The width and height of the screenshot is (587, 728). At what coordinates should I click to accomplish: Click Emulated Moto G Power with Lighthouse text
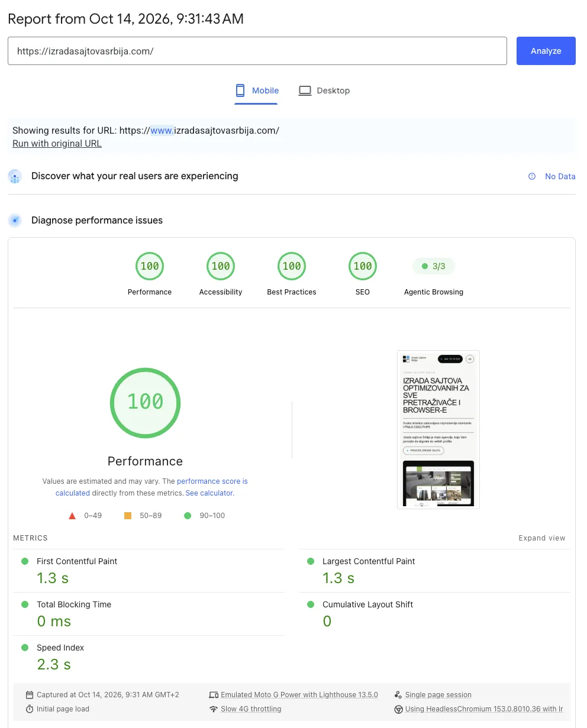coord(299,695)
